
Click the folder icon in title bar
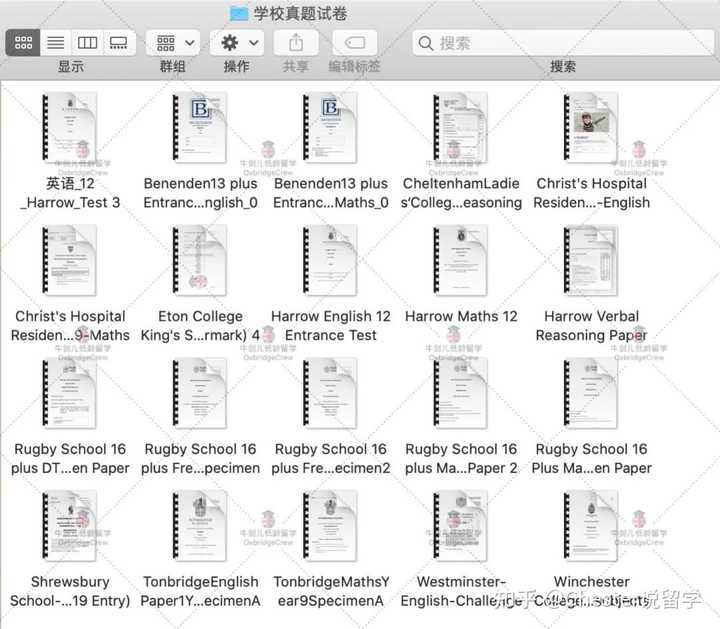[239, 14]
